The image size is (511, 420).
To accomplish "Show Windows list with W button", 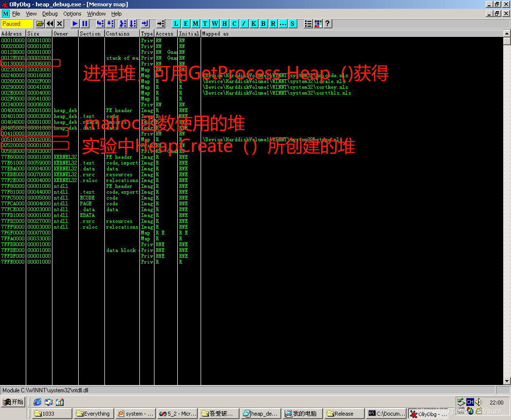I will pyautogui.click(x=215, y=24).
